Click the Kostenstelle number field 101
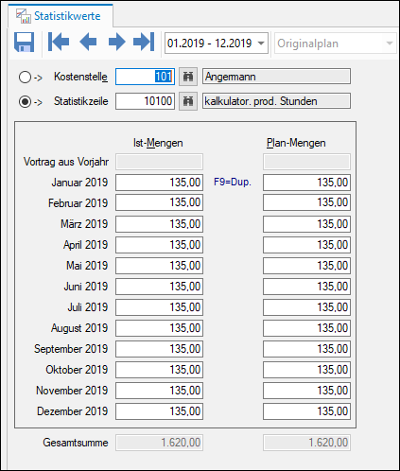The height and width of the screenshot is (471, 400). click(145, 77)
